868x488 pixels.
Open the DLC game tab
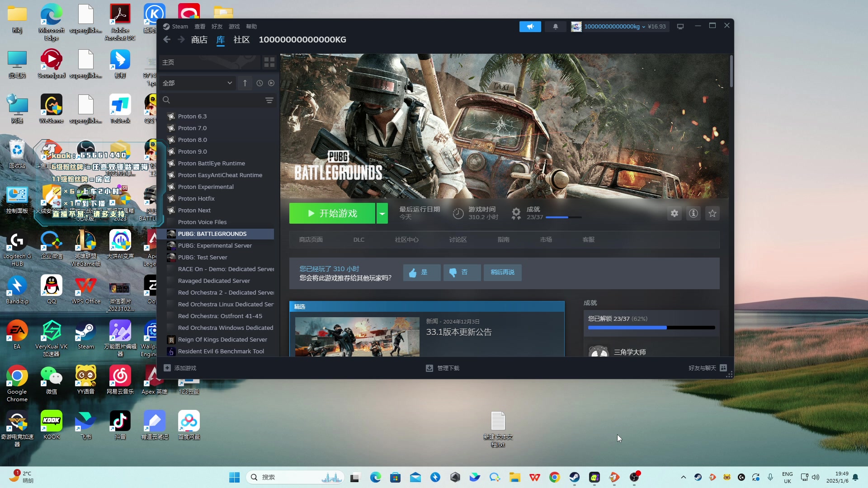coord(359,240)
